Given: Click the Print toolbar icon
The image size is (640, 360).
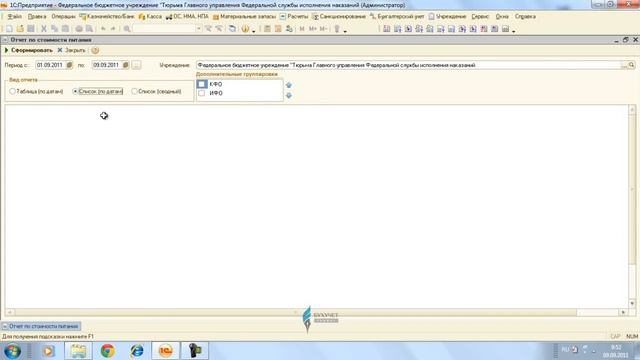Looking at the screenshot, I should pos(79,29).
